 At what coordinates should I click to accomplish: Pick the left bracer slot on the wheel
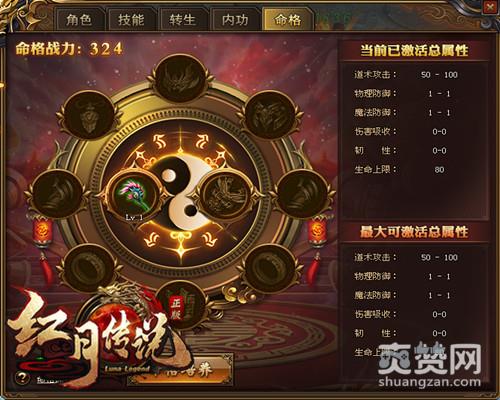pos(58,194)
